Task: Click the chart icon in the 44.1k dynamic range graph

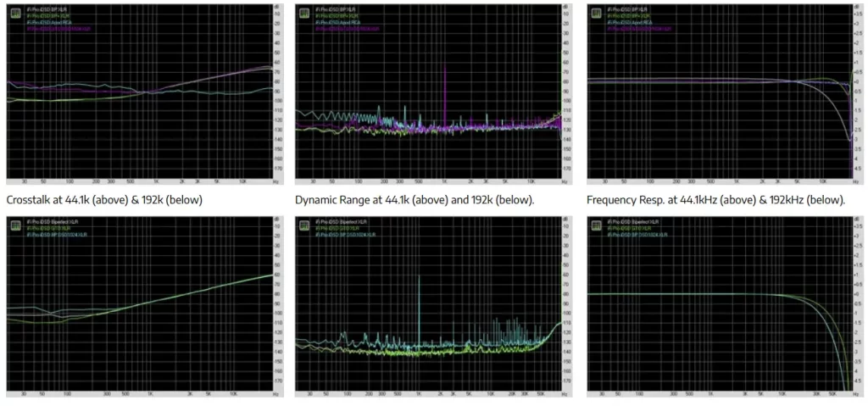Action: pyautogui.click(x=304, y=14)
